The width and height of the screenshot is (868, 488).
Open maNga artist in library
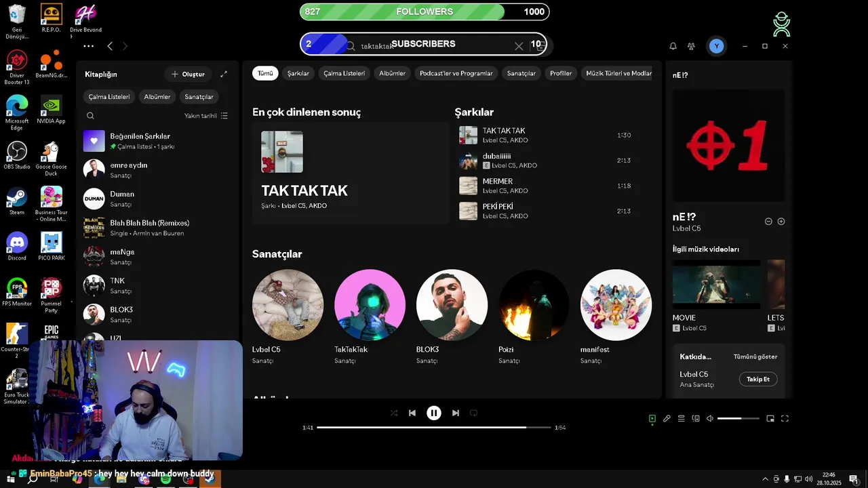pyautogui.click(x=157, y=256)
